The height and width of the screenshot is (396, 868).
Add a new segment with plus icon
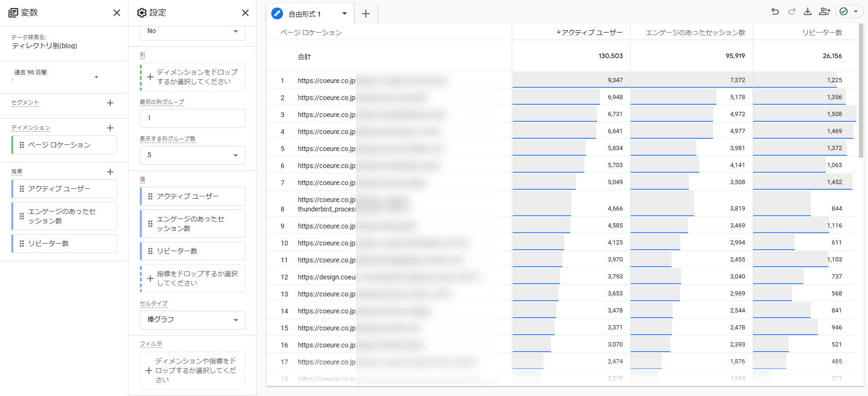point(110,103)
